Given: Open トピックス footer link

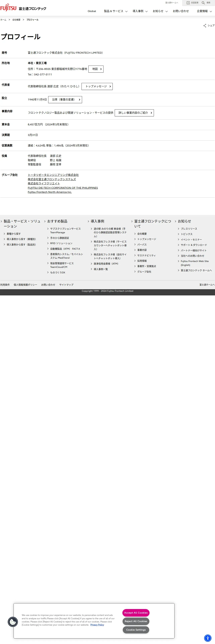Looking at the screenshot, I should 187,234.
